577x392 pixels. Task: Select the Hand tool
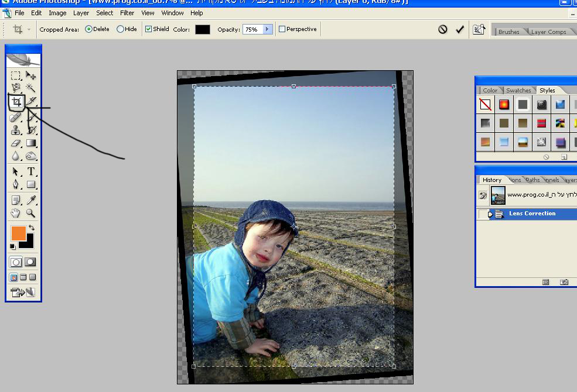[16, 214]
